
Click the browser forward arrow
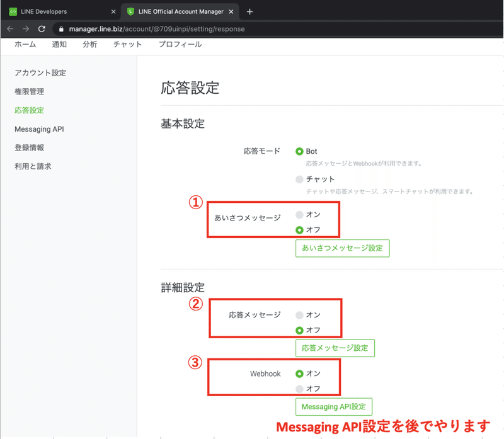pyautogui.click(x=25, y=28)
